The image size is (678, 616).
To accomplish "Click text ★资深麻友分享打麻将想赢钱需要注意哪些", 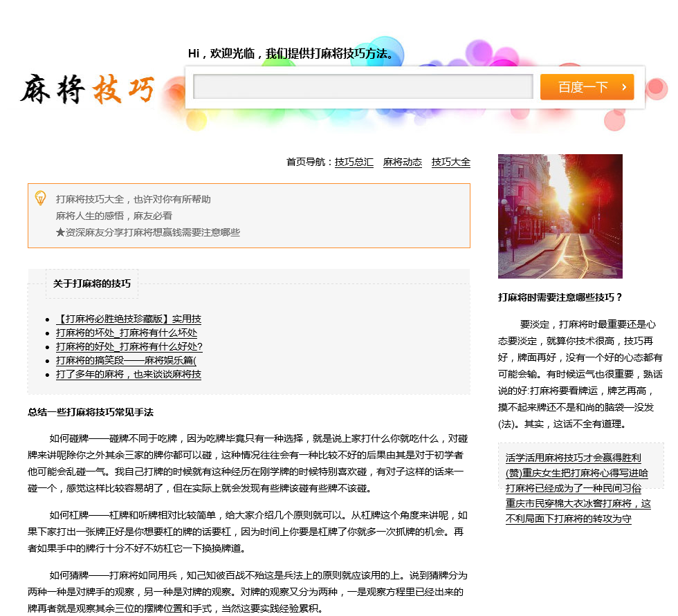I will pos(147,232).
